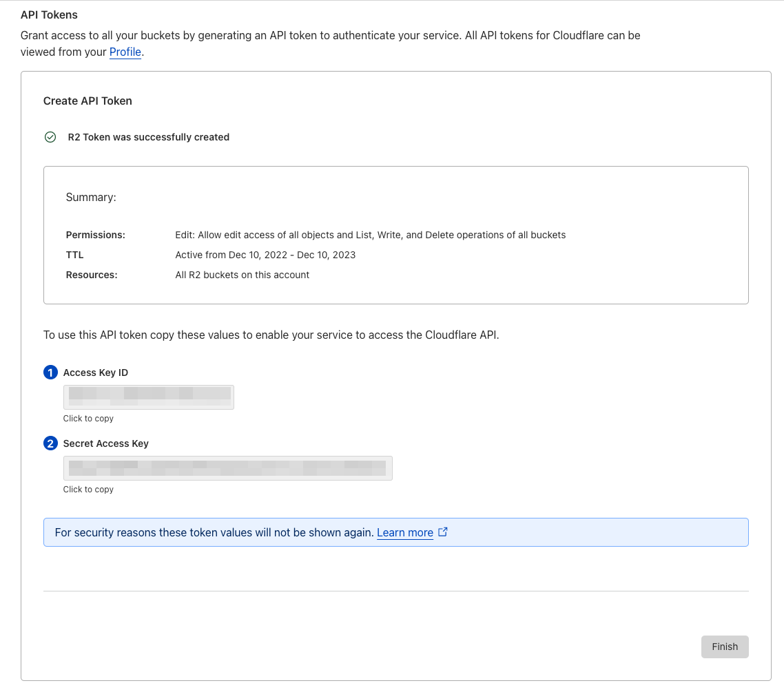This screenshot has width=784, height=692.
Task: Click the Access Key ID label
Action: (96, 372)
